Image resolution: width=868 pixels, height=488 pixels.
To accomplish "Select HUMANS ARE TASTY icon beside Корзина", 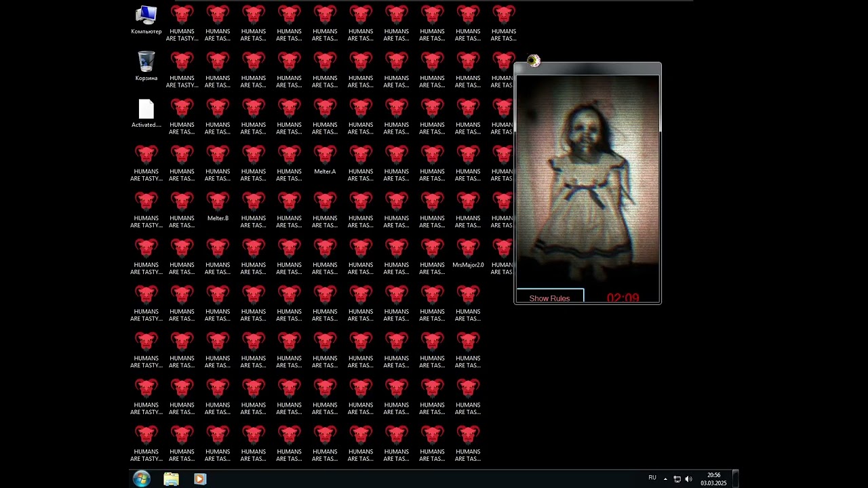I will point(182,69).
